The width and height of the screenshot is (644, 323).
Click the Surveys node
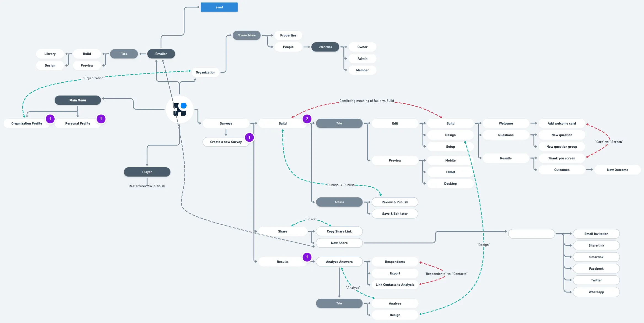pyautogui.click(x=226, y=123)
